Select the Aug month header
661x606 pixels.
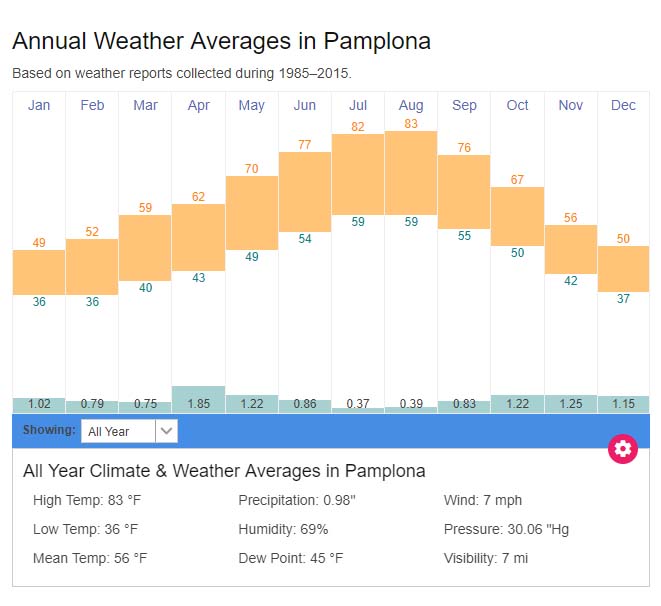click(411, 105)
